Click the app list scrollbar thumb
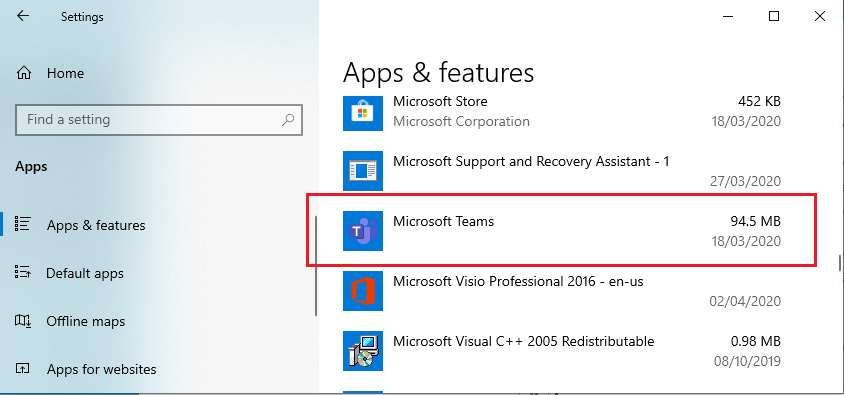This screenshot has width=844, height=395. pyautogui.click(x=839, y=262)
